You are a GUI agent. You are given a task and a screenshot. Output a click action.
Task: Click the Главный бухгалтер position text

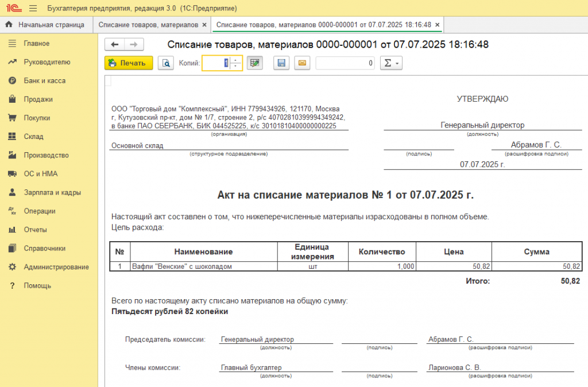[x=252, y=367]
